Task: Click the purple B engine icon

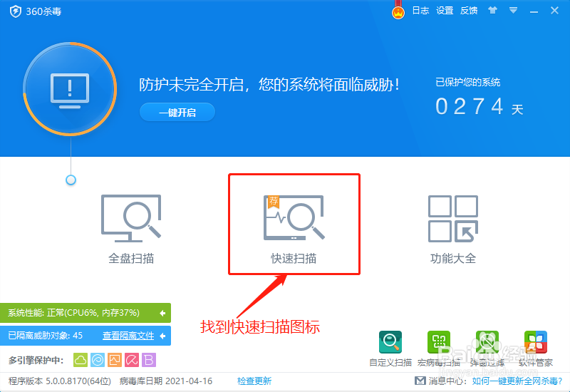Action: click(149, 360)
